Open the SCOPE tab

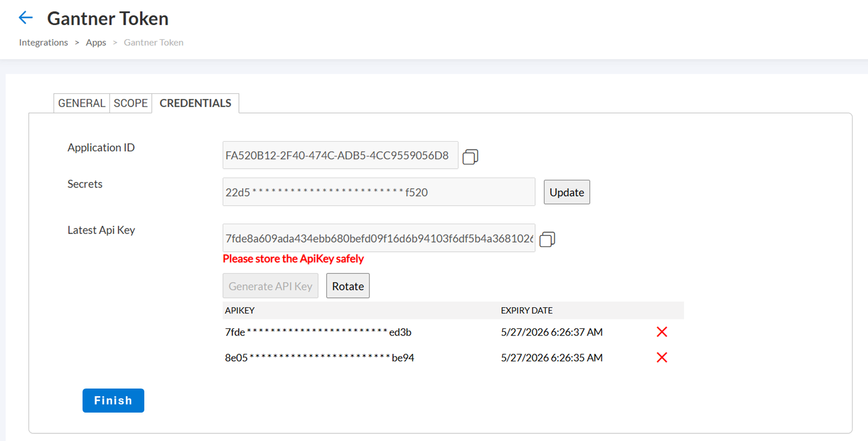pyautogui.click(x=131, y=103)
